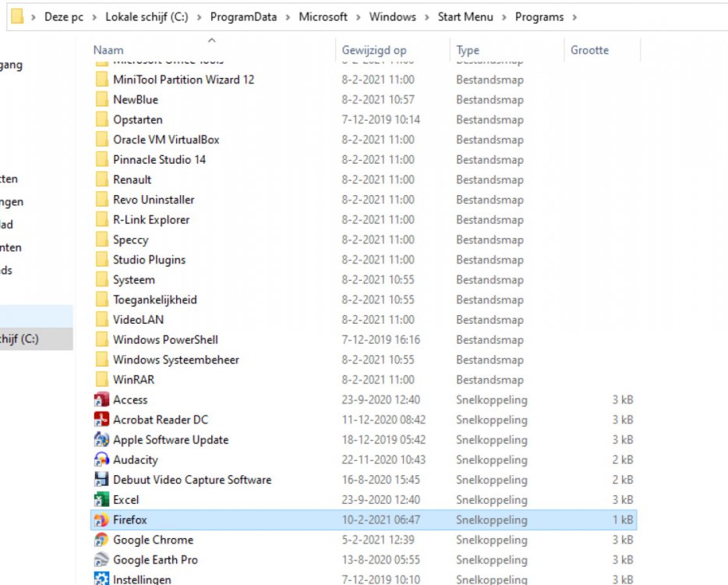The image size is (728, 585).
Task: Open the chevron before Deze pc
Action: [x=34, y=17]
